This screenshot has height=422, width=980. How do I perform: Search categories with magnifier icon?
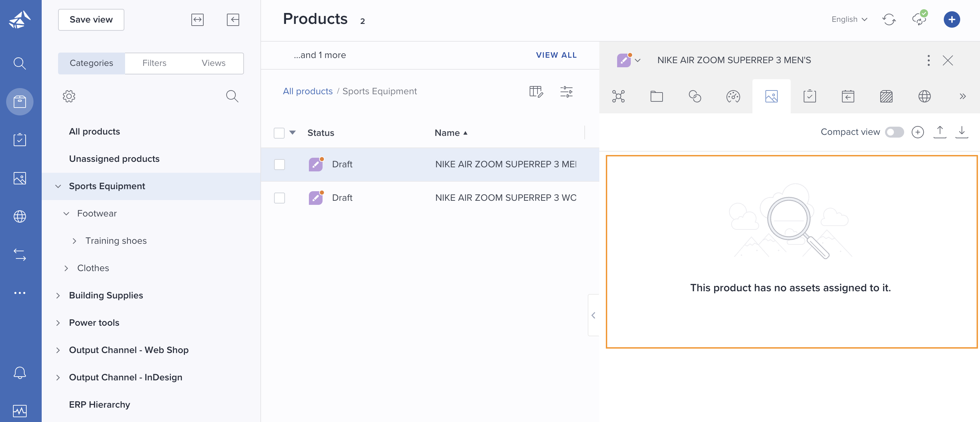click(x=232, y=96)
